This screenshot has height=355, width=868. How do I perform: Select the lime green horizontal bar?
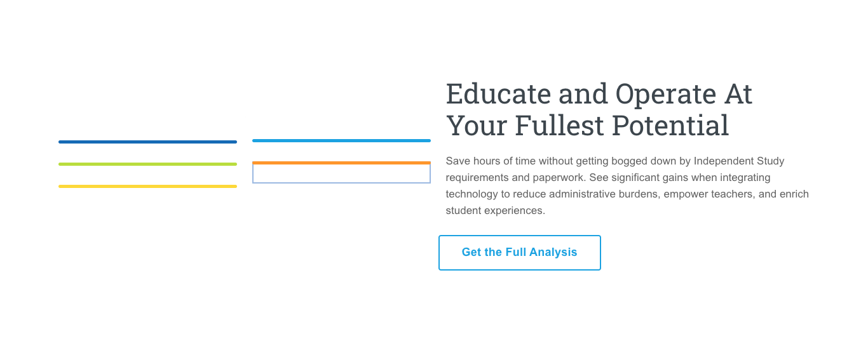147,164
